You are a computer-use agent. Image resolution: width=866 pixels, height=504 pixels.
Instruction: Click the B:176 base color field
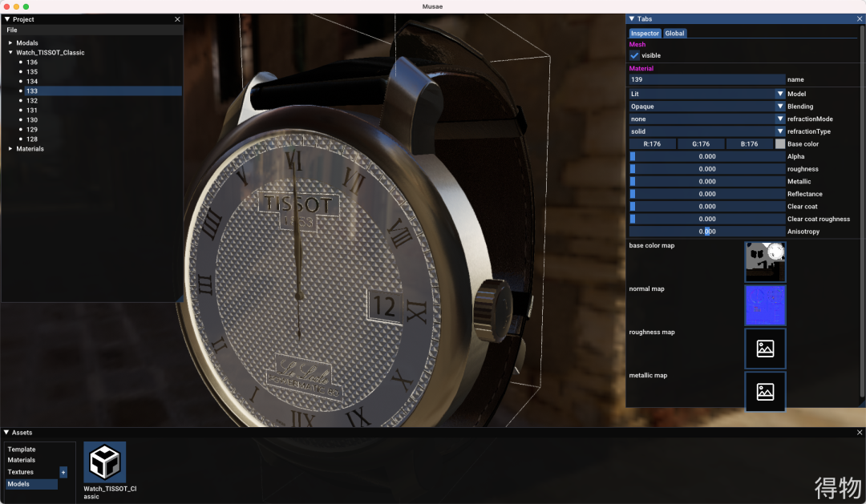[750, 144]
